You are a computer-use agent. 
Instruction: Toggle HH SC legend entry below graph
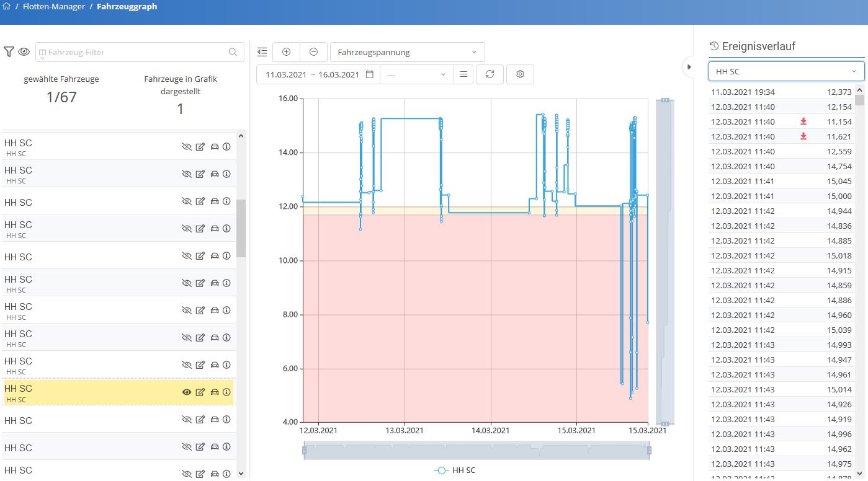pos(455,470)
